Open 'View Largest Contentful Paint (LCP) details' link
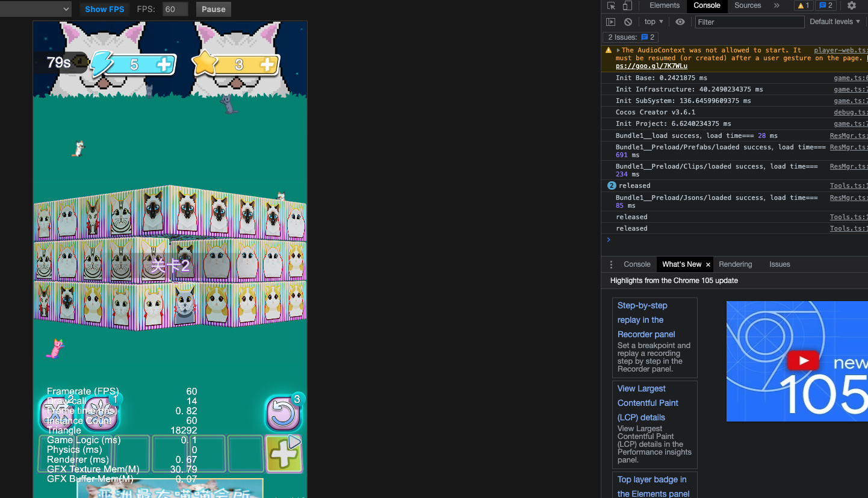The image size is (868, 498). [648, 403]
